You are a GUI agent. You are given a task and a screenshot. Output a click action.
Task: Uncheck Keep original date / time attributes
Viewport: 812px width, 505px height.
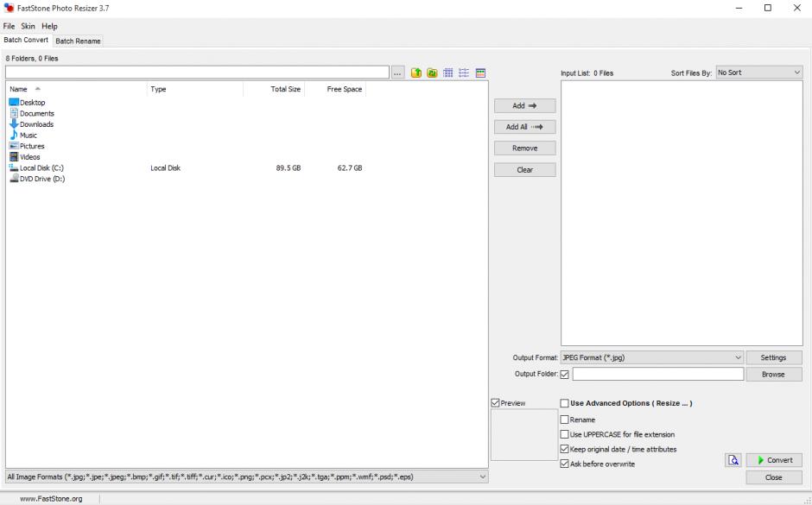click(564, 449)
